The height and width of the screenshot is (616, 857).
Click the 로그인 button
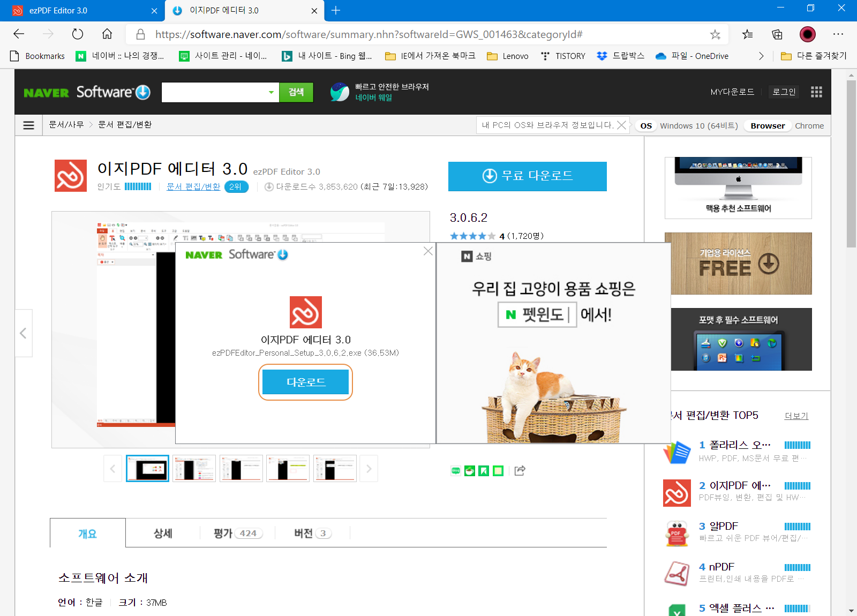point(784,92)
